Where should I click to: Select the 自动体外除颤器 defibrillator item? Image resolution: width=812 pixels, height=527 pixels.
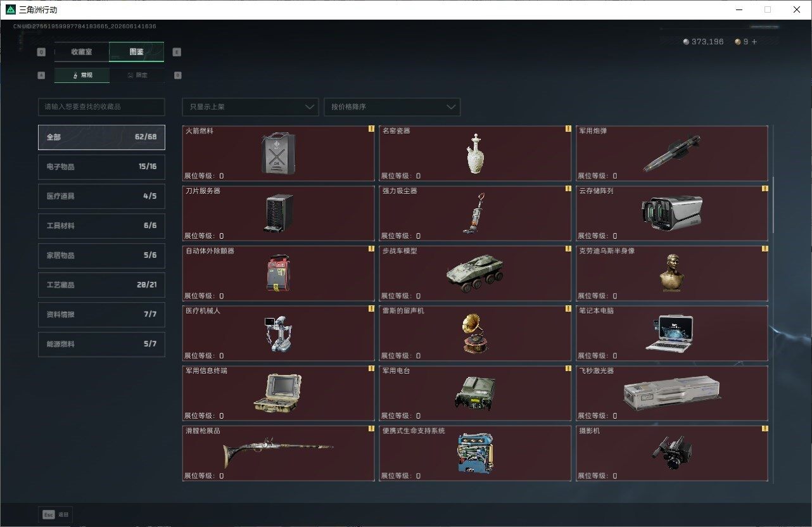point(279,273)
